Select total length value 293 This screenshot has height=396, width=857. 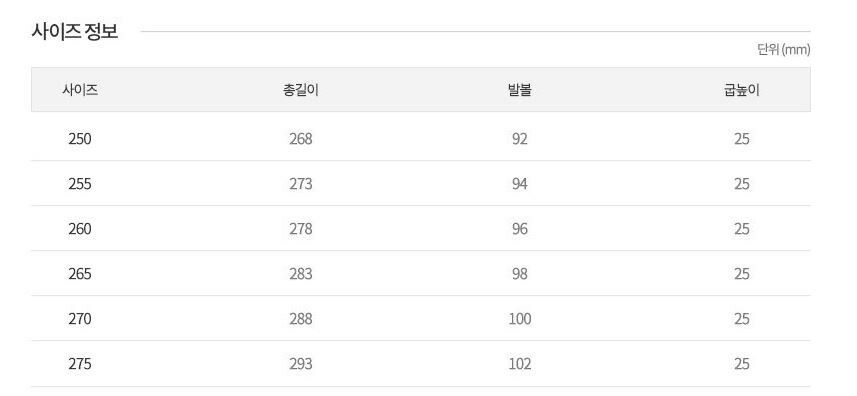301,364
